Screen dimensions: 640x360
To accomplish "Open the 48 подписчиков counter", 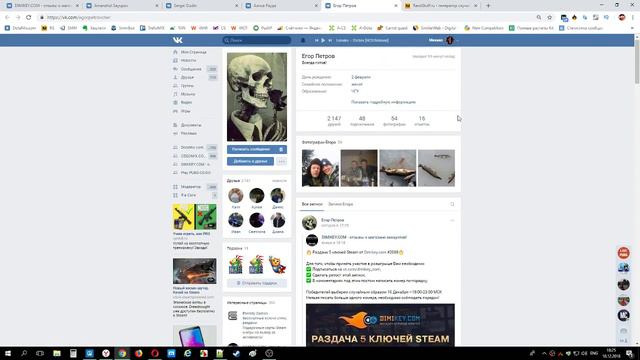I will [362, 121].
